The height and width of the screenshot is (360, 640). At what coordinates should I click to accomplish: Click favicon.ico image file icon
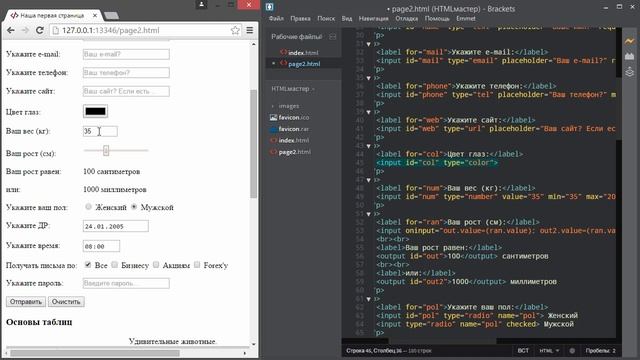pyautogui.click(x=273, y=118)
